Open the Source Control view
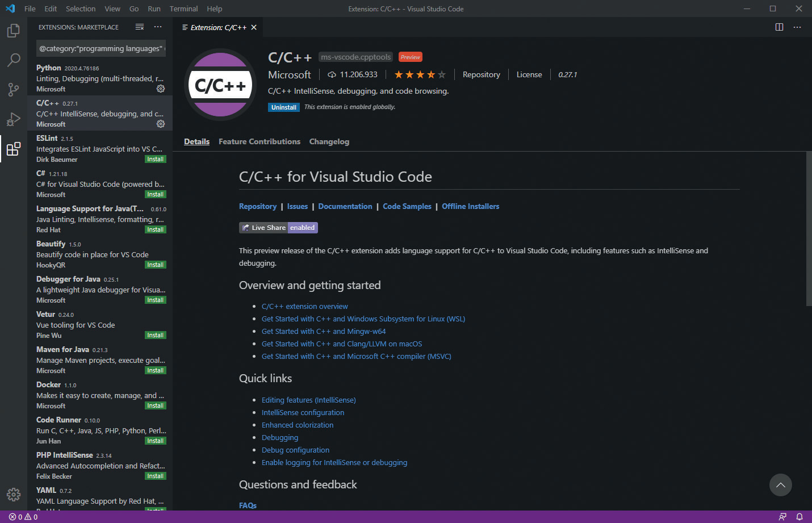The width and height of the screenshot is (812, 523). click(14, 89)
